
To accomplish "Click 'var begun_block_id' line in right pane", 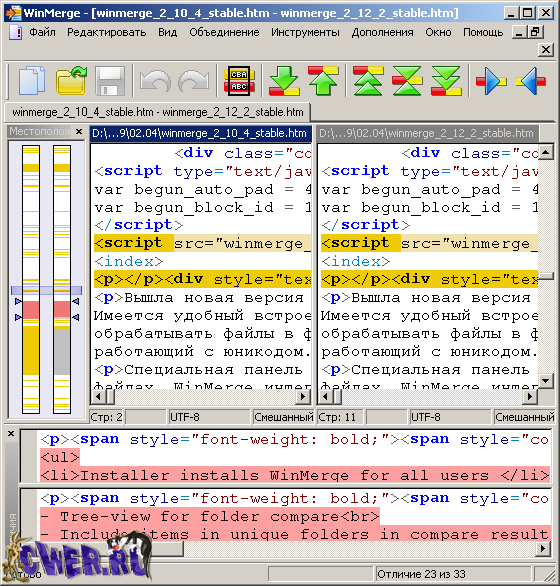I will tap(429, 207).
